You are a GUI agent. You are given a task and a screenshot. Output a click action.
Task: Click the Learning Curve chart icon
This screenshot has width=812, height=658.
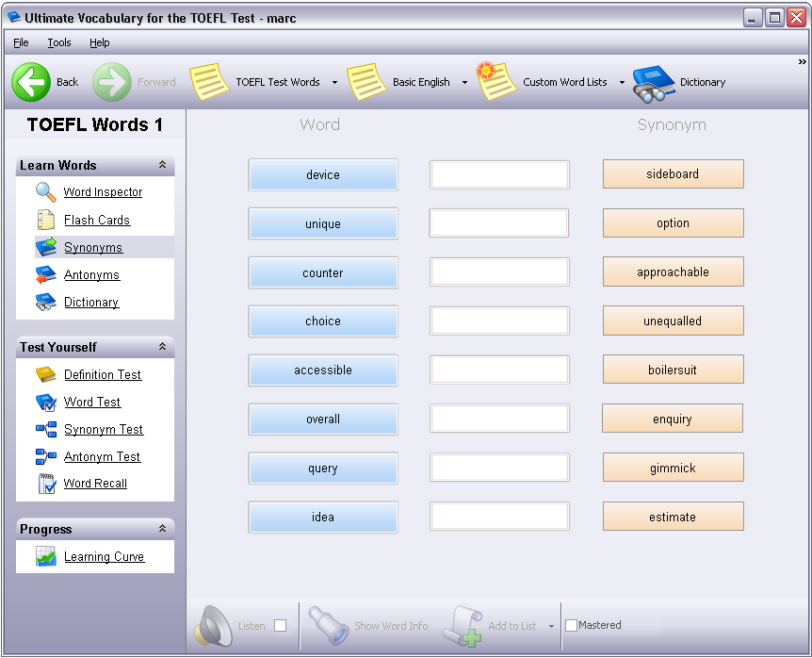point(45,556)
